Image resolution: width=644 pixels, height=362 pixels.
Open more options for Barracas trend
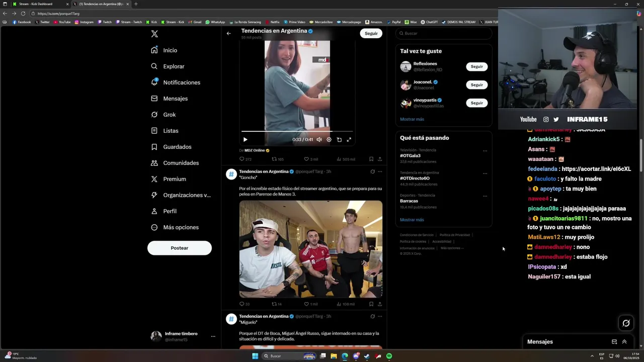point(485,196)
